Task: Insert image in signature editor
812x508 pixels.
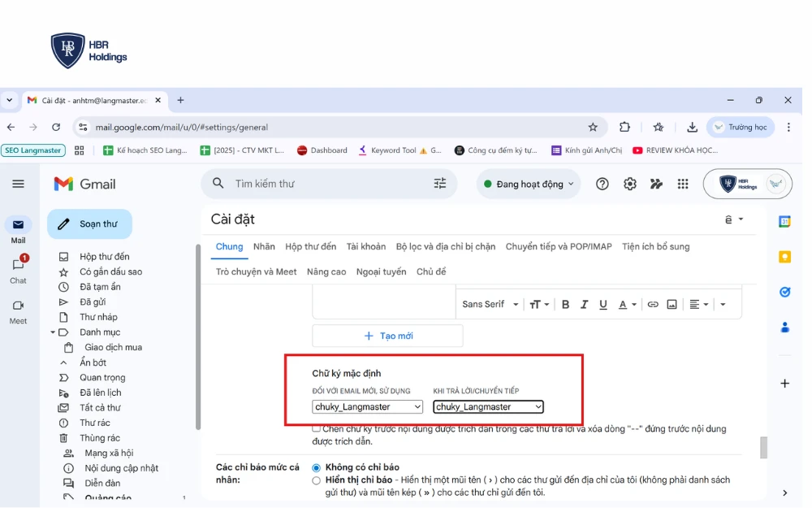Action: [672, 304]
